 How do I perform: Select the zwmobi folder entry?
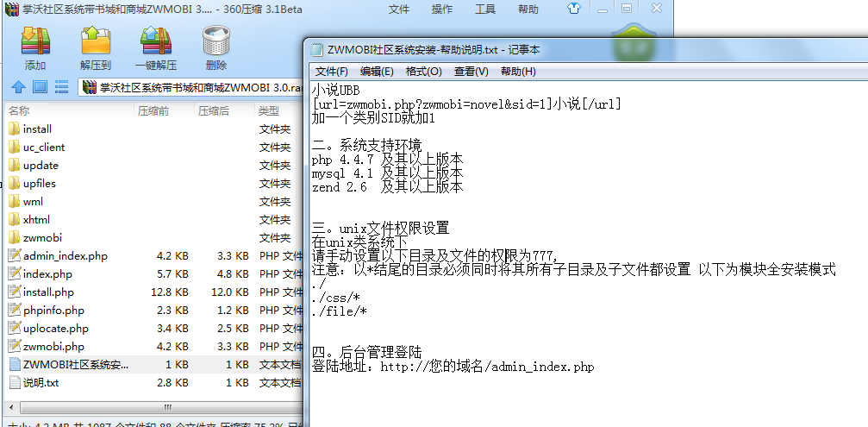42,237
